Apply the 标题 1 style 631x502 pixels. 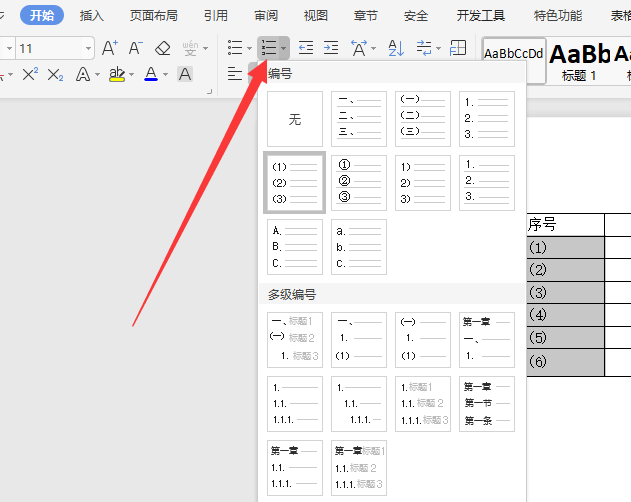click(579, 60)
